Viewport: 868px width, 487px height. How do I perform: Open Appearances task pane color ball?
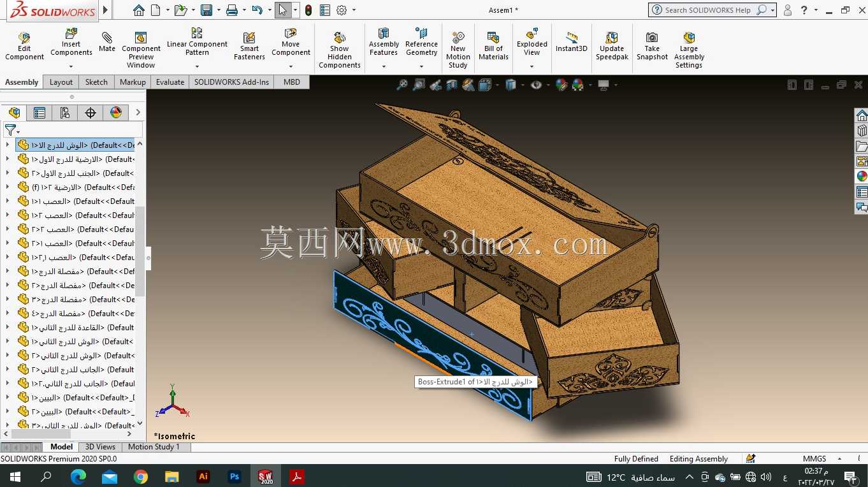862,177
